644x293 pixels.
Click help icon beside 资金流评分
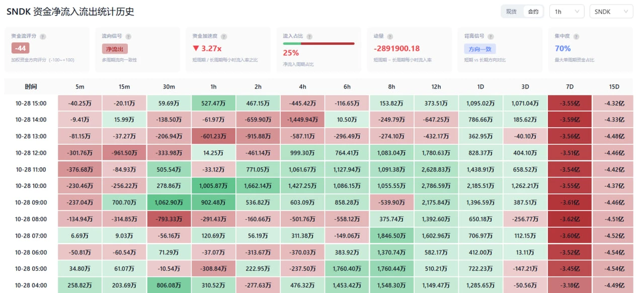coord(43,37)
